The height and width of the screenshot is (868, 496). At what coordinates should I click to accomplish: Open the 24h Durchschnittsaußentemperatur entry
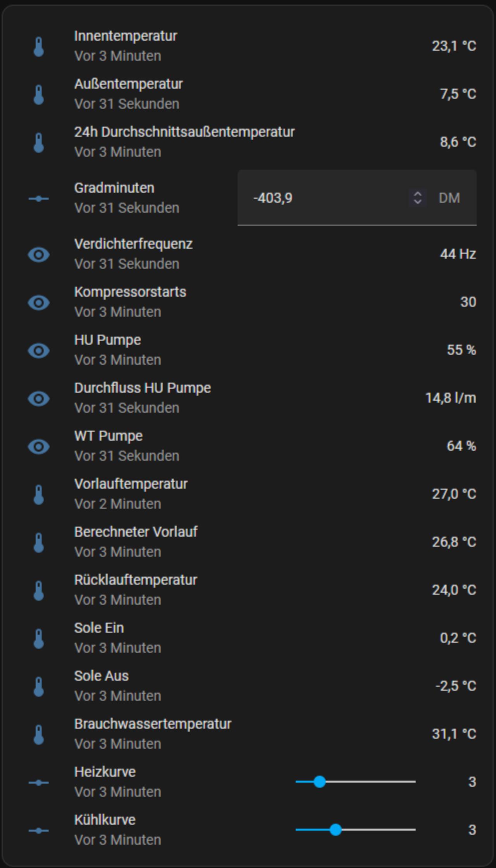click(x=248, y=142)
